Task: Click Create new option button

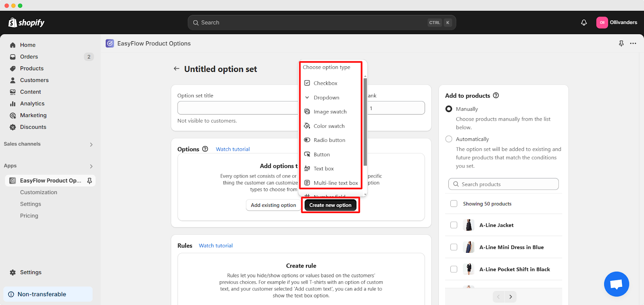Action: pos(330,205)
